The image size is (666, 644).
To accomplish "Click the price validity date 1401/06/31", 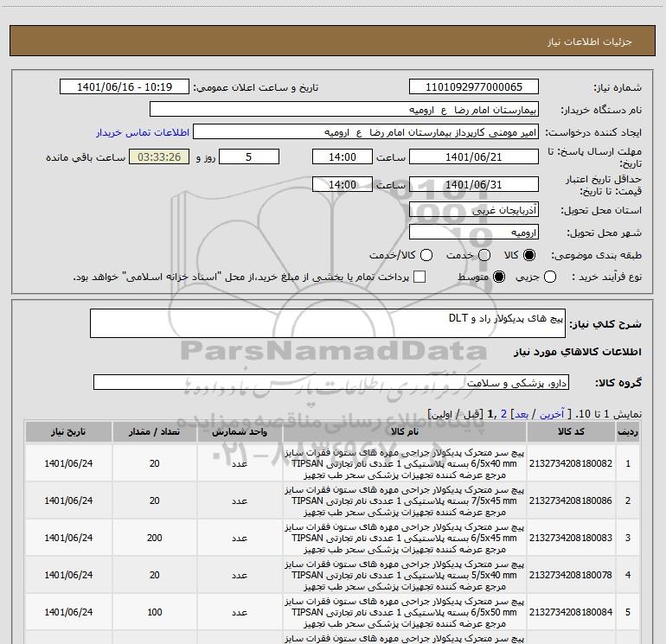I will (x=474, y=185).
